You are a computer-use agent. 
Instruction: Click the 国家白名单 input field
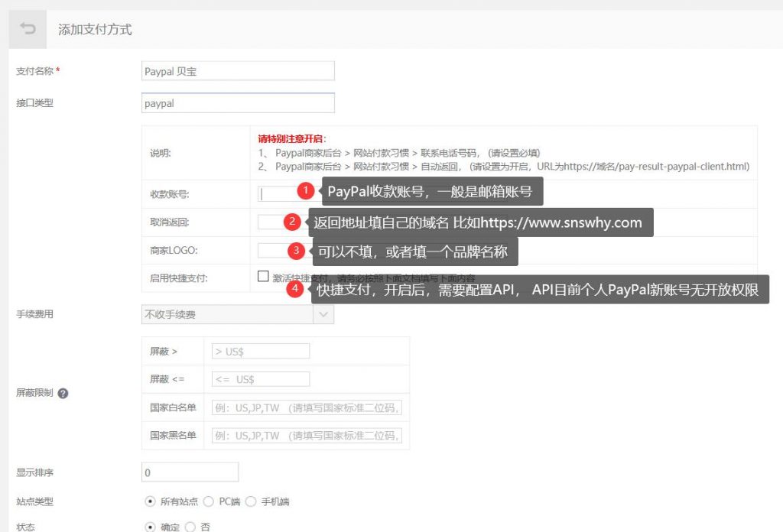tap(307, 407)
